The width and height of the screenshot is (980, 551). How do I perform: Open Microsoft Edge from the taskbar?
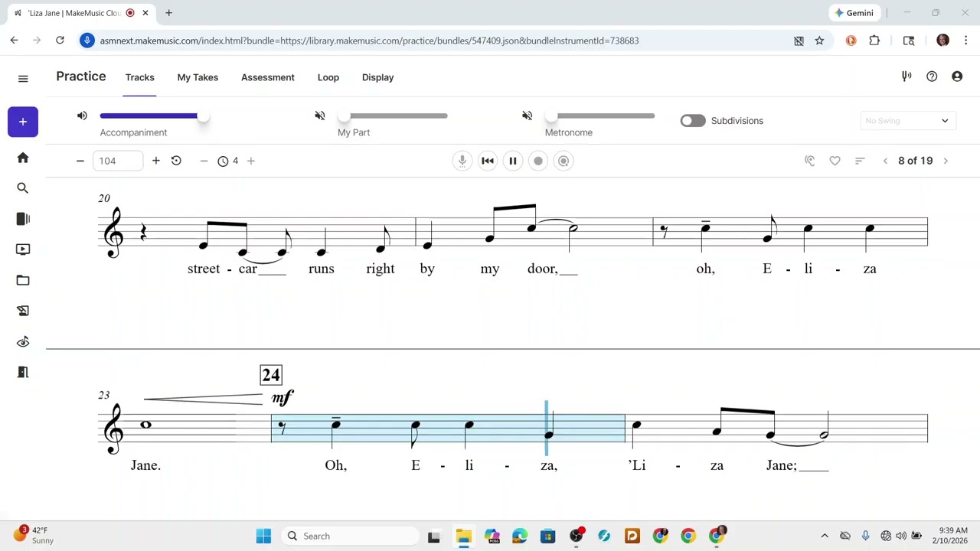coord(520,536)
